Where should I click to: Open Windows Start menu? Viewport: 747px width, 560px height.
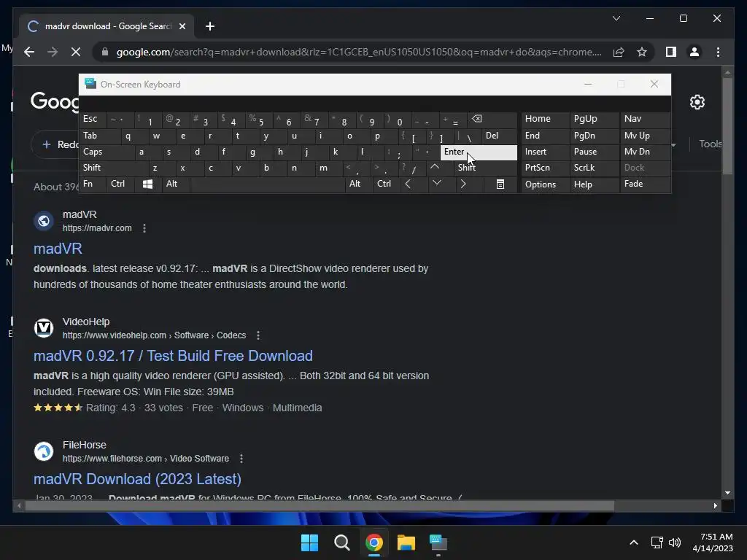(x=309, y=542)
